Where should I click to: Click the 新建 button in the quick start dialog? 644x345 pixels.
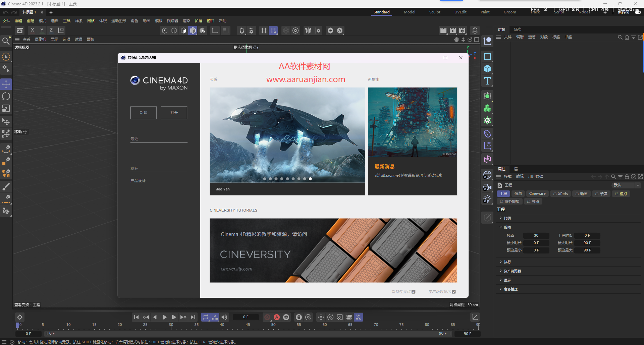(x=143, y=113)
